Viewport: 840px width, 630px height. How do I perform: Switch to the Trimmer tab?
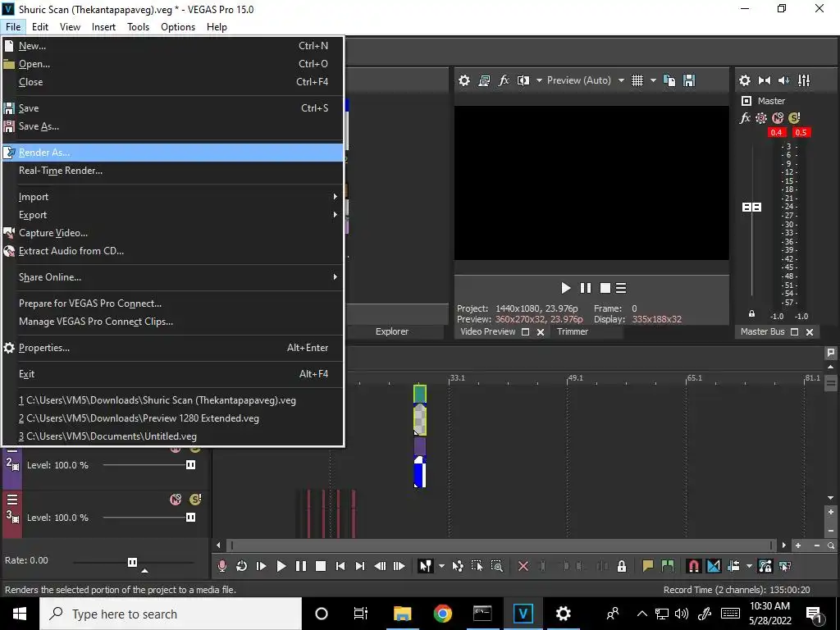tap(572, 331)
